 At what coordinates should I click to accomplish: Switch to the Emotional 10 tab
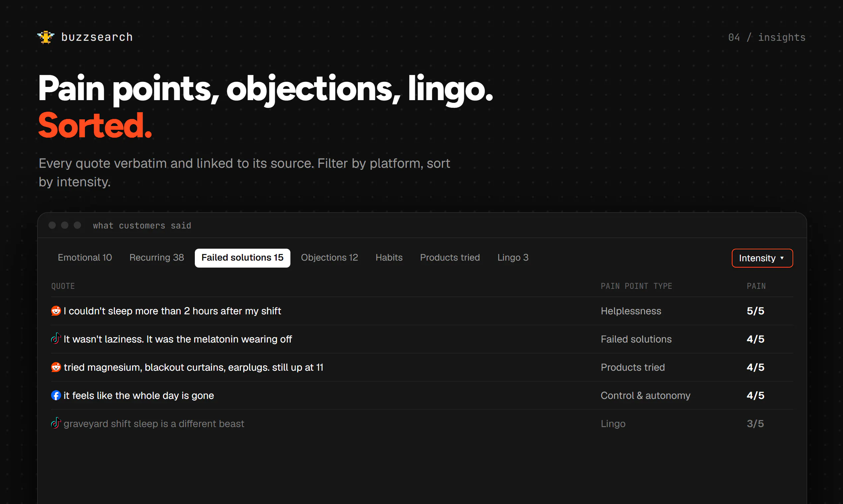click(x=85, y=258)
